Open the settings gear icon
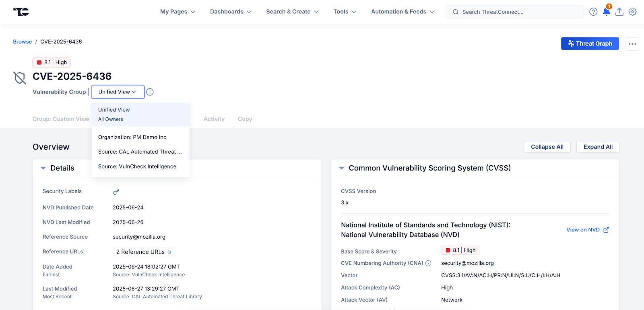 633,12
